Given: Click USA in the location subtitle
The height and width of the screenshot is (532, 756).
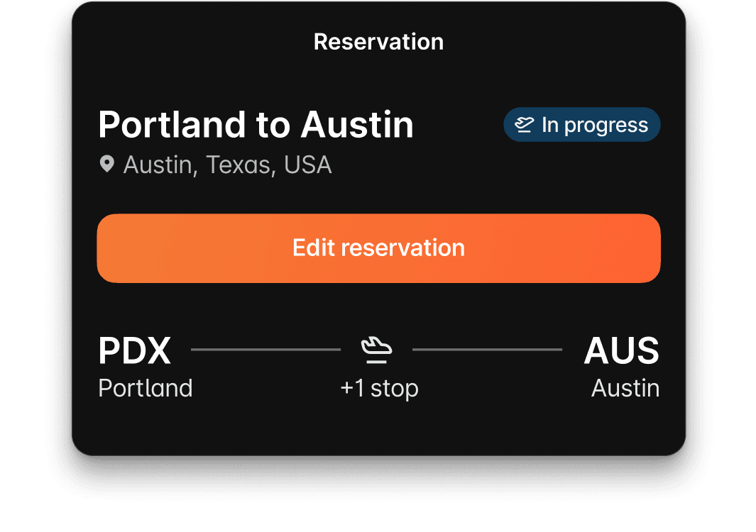Looking at the screenshot, I should coord(307,165).
